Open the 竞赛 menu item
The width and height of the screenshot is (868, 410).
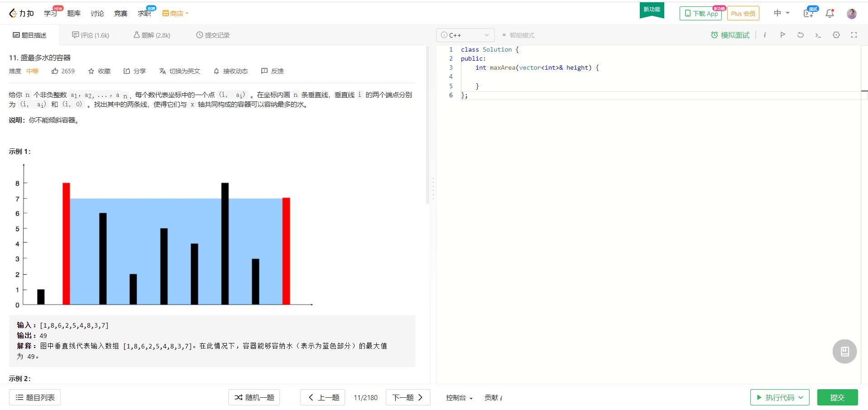click(120, 13)
